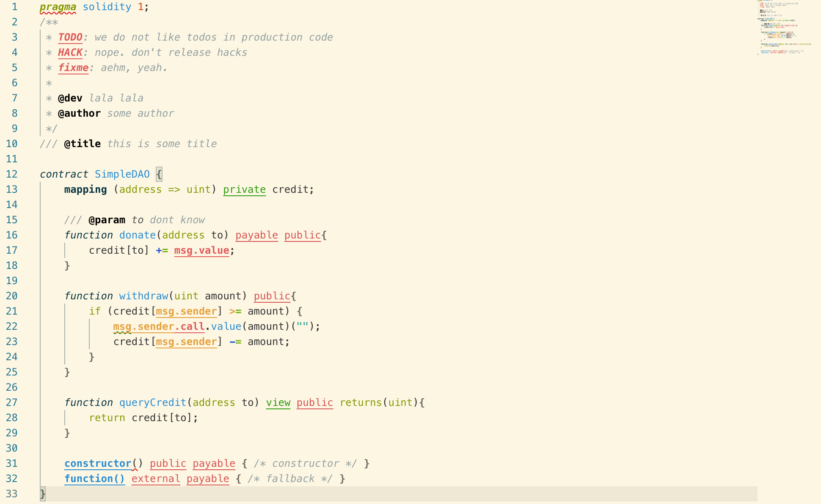Viewport: 821px width, 504px height.
Task: Click the opening brace after SimpleDAO
Action: tap(159, 175)
